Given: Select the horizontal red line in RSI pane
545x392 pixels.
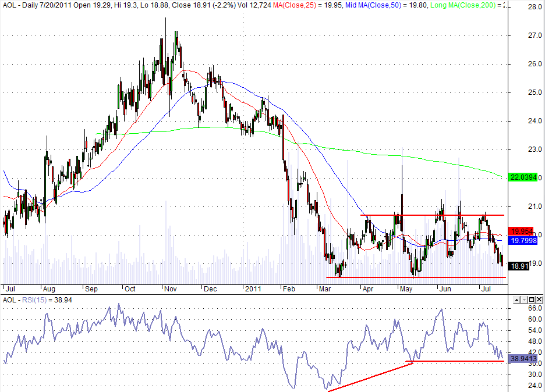Looking at the screenshot, I should (x=455, y=361).
